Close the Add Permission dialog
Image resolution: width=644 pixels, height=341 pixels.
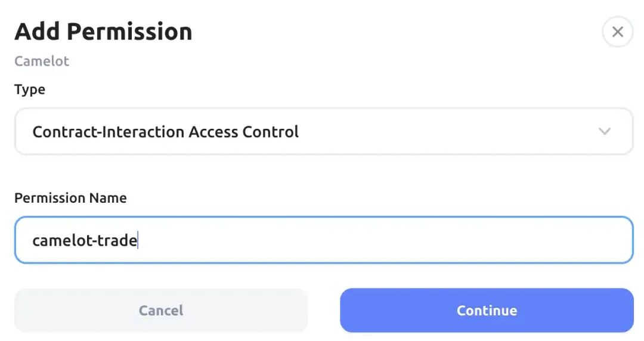617,32
